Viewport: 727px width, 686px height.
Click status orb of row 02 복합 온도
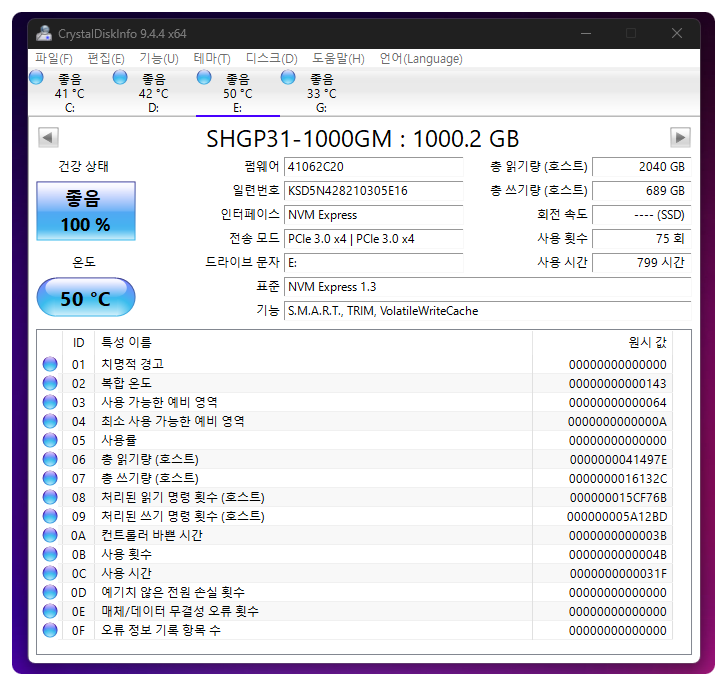point(50,383)
